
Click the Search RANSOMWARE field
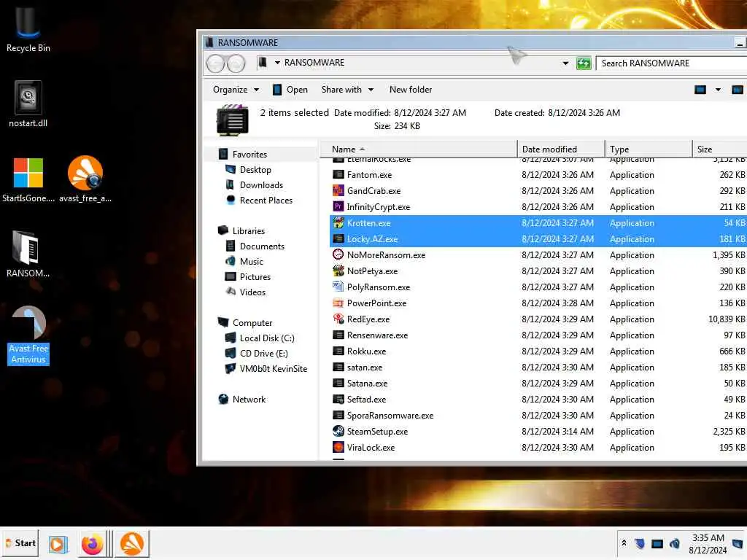671,63
